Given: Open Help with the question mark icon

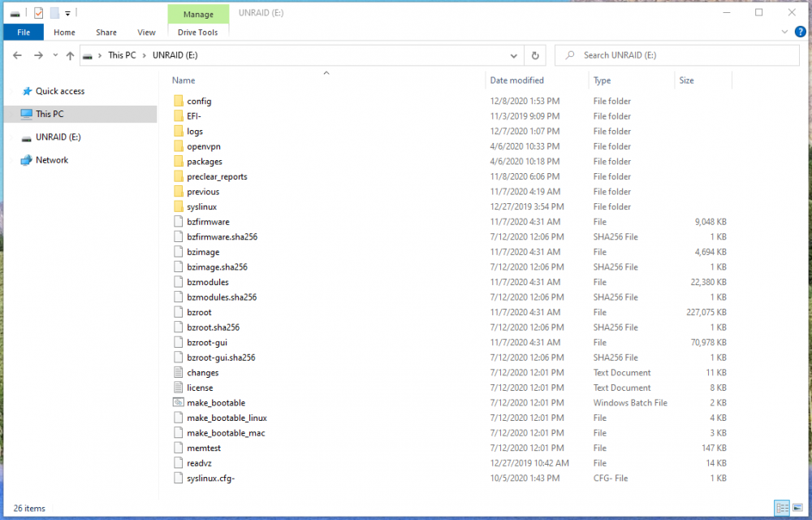Looking at the screenshot, I should (x=800, y=32).
